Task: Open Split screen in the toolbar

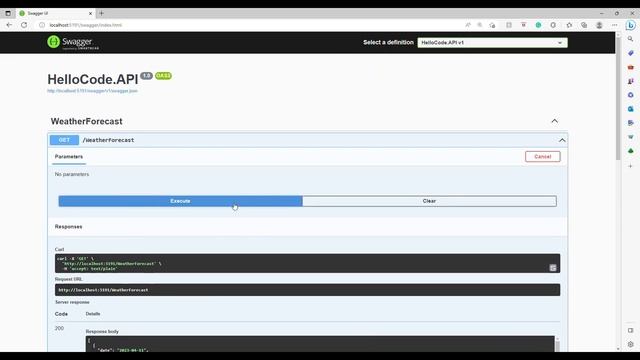Action: [x=509, y=25]
